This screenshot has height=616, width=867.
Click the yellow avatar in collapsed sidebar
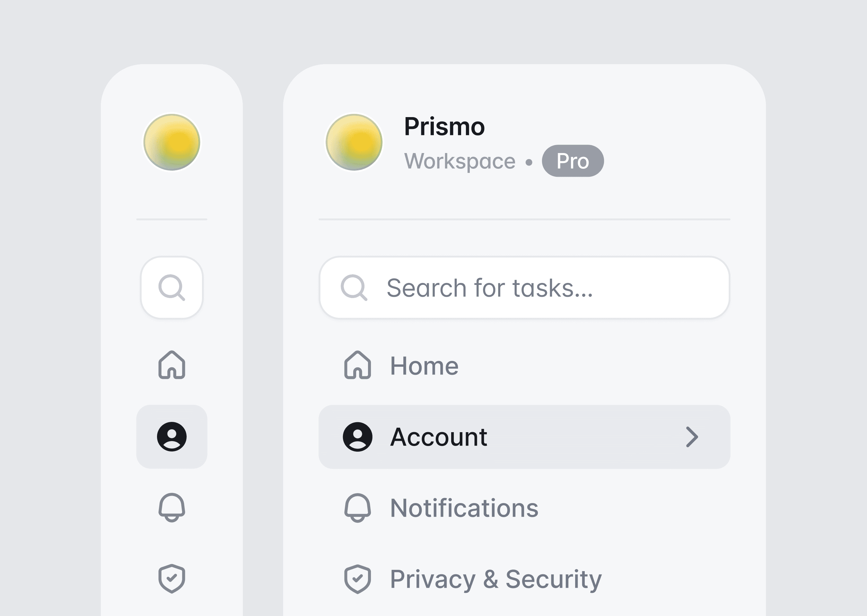pos(171,142)
